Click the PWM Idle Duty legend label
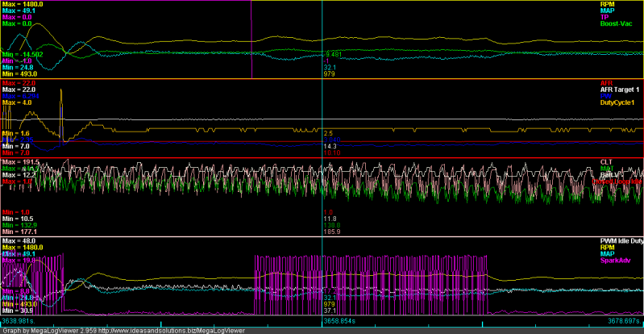Screen dimensions: 644x334 pos(621,240)
